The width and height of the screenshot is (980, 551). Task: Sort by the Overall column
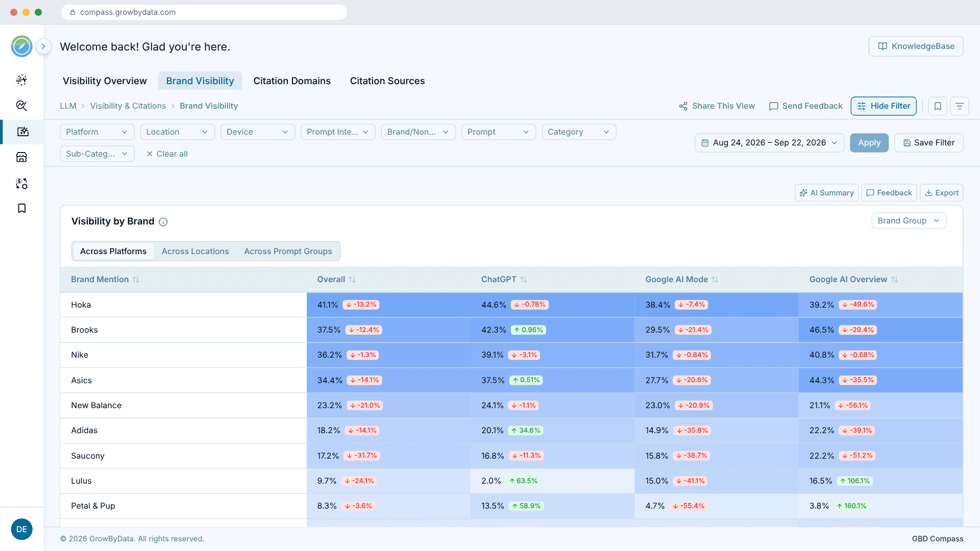pos(352,280)
